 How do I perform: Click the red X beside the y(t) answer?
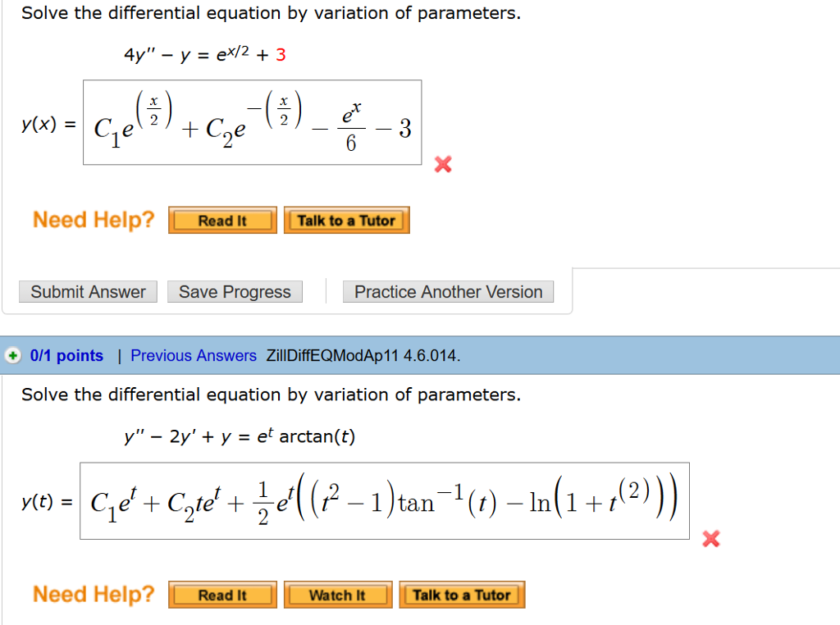710,539
